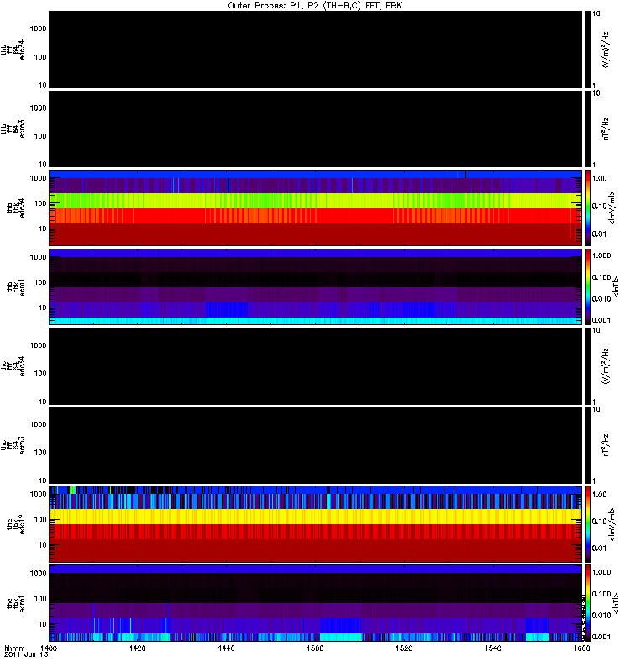The image size is (630, 672).
Task: Select the thb fbk edc34 spectrogram panel
Action: click(x=315, y=207)
